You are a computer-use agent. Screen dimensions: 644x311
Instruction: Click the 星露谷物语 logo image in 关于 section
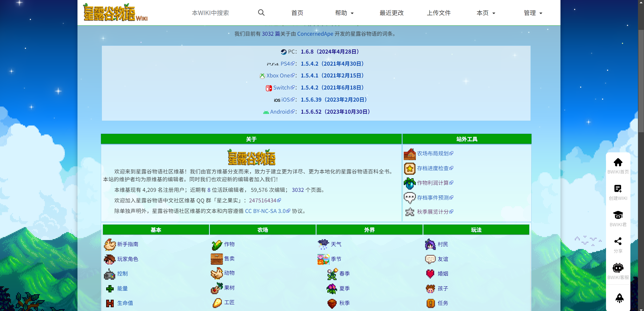pos(251,157)
